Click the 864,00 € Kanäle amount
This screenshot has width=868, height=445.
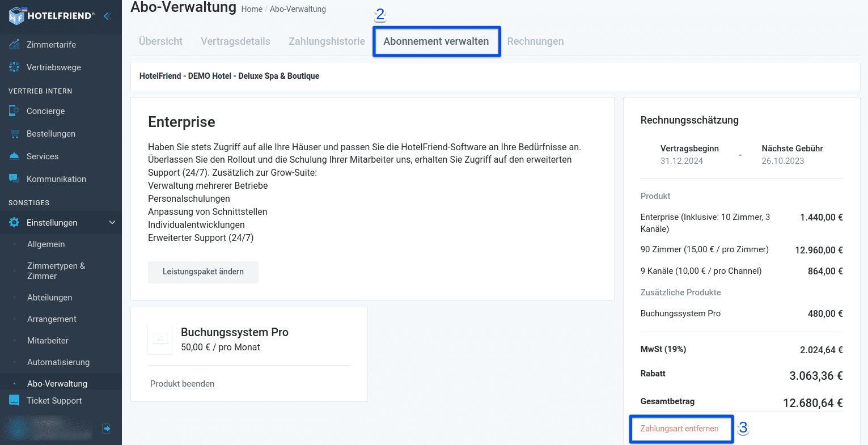[x=825, y=271]
